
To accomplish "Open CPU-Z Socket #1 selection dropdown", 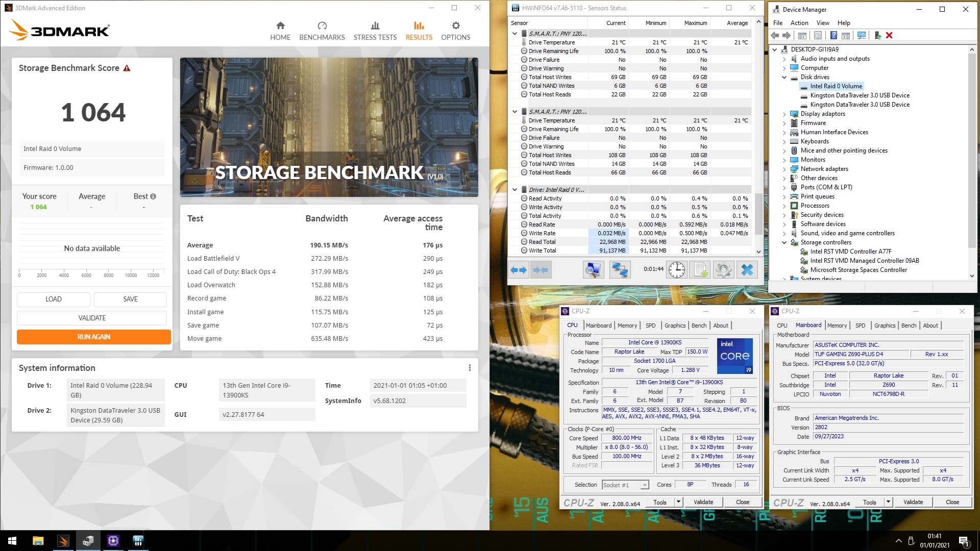I will pyautogui.click(x=645, y=485).
